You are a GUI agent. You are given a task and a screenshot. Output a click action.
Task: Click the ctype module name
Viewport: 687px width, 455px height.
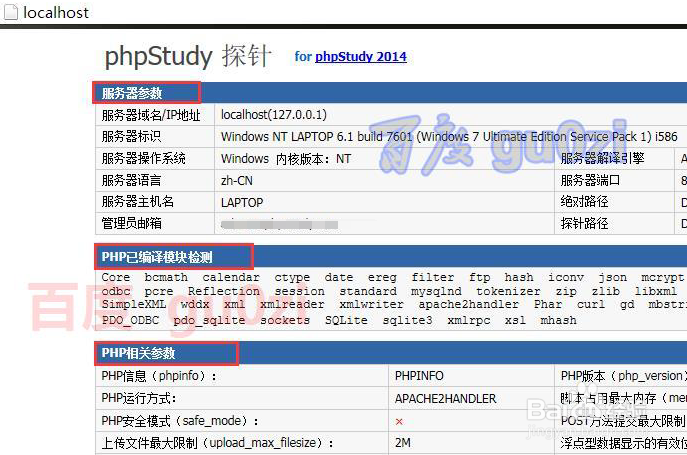pyautogui.click(x=292, y=278)
